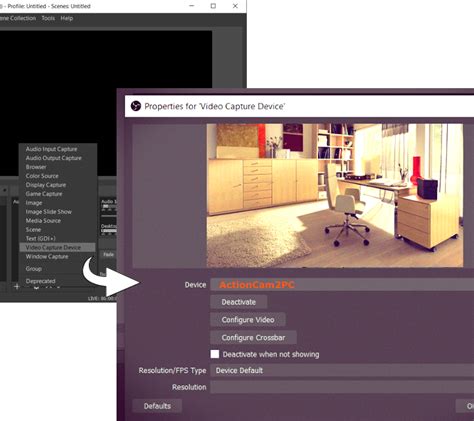Screen dimensions: 474x421
Task: Open the Resolution dropdown field
Action: pos(342,387)
